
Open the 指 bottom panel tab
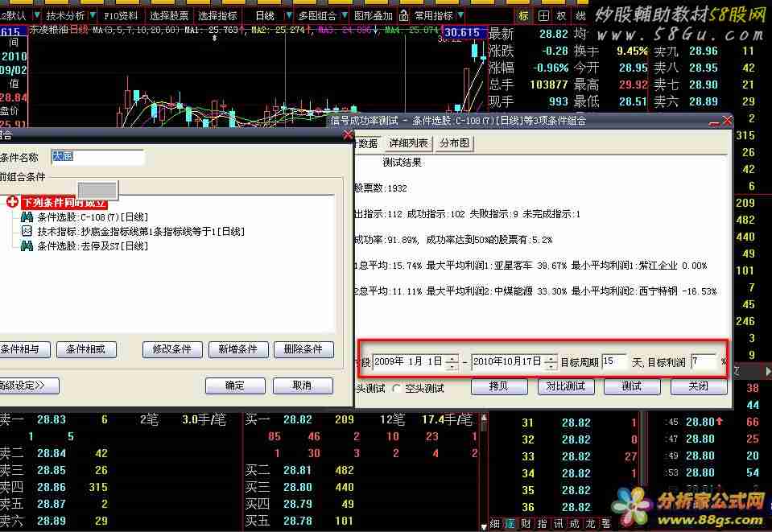click(x=542, y=524)
